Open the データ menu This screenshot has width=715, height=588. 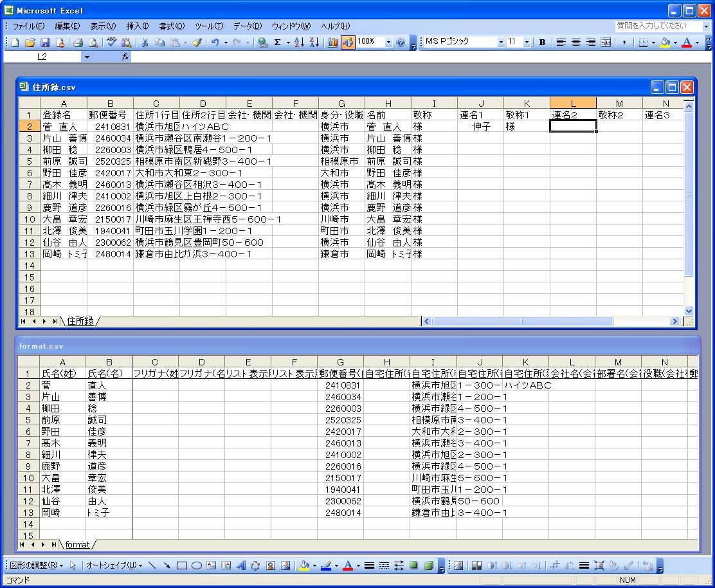pyautogui.click(x=247, y=26)
